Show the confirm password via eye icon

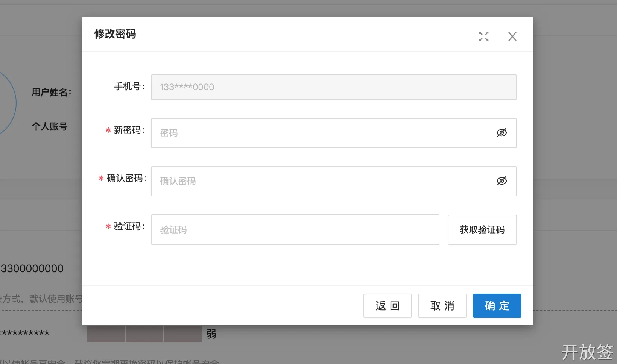click(502, 181)
